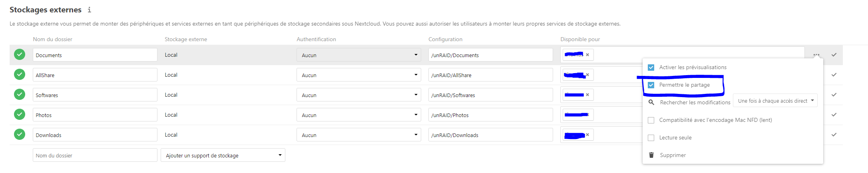The image size is (868, 173).
Task: Remove the user tag from Softwares row
Action: point(587,95)
